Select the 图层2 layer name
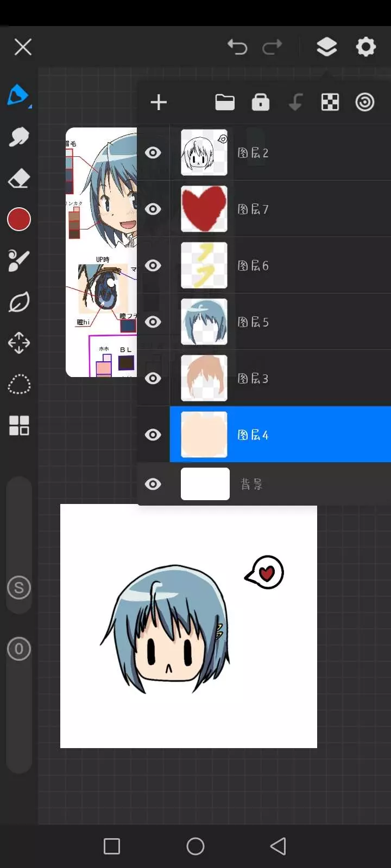 click(x=253, y=153)
